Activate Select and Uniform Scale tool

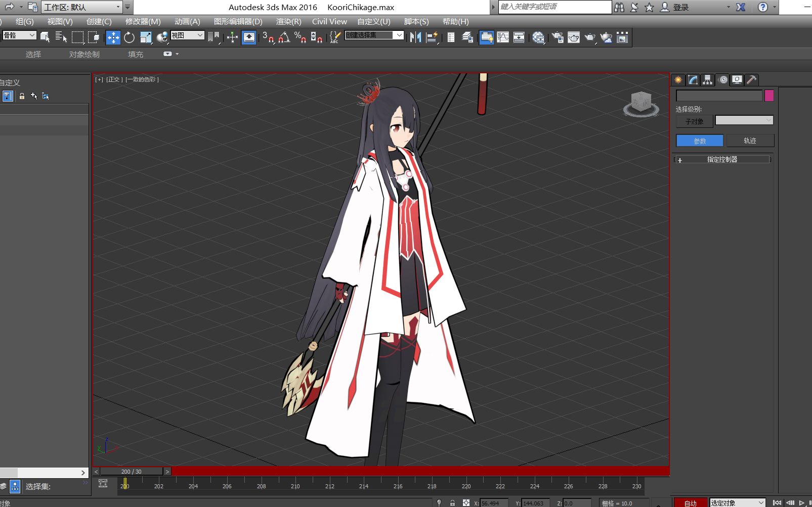click(x=146, y=37)
